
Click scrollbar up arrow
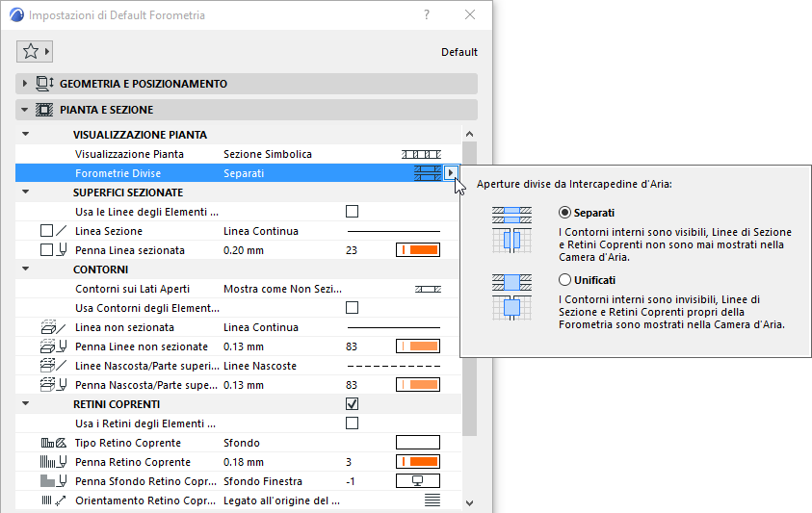[x=470, y=134]
